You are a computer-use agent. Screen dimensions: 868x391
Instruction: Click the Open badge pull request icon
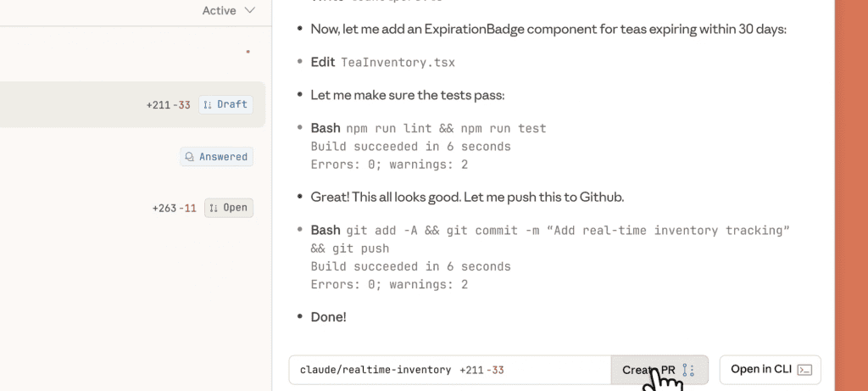pyautogui.click(x=214, y=208)
